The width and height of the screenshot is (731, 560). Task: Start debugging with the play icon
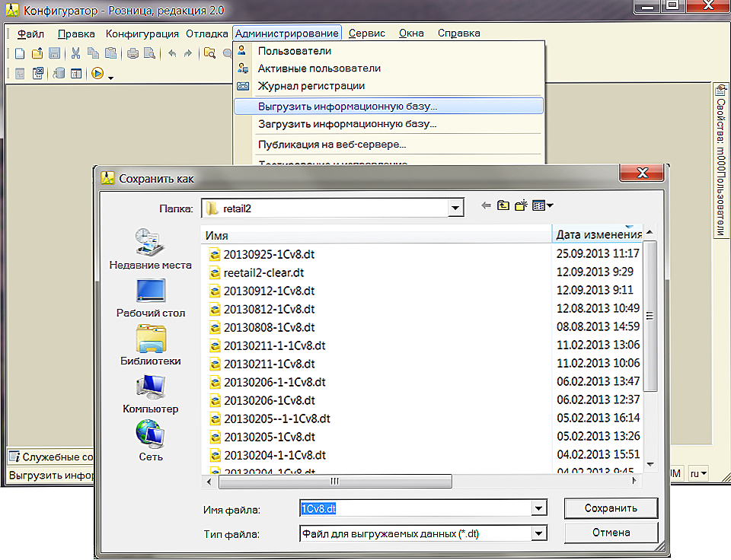coord(97,74)
